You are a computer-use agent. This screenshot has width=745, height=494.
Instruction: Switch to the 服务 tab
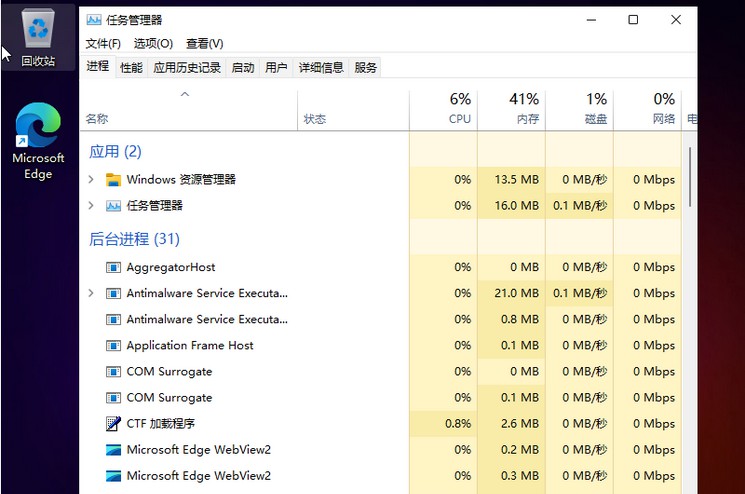pos(366,68)
